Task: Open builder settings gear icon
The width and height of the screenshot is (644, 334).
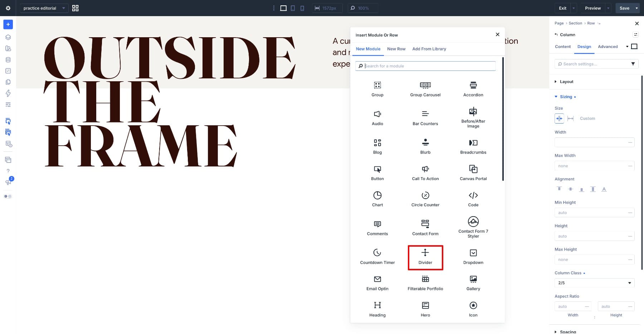Action: pos(8,8)
